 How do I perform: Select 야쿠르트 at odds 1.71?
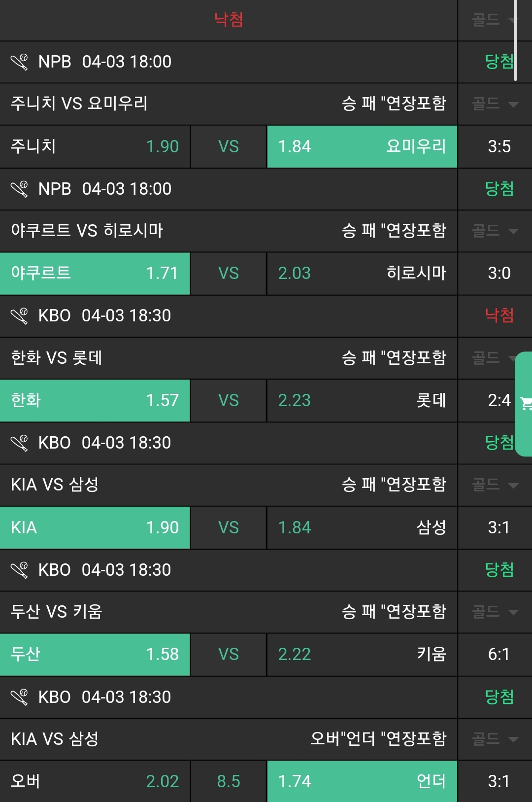pyautogui.click(x=95, y=274)
